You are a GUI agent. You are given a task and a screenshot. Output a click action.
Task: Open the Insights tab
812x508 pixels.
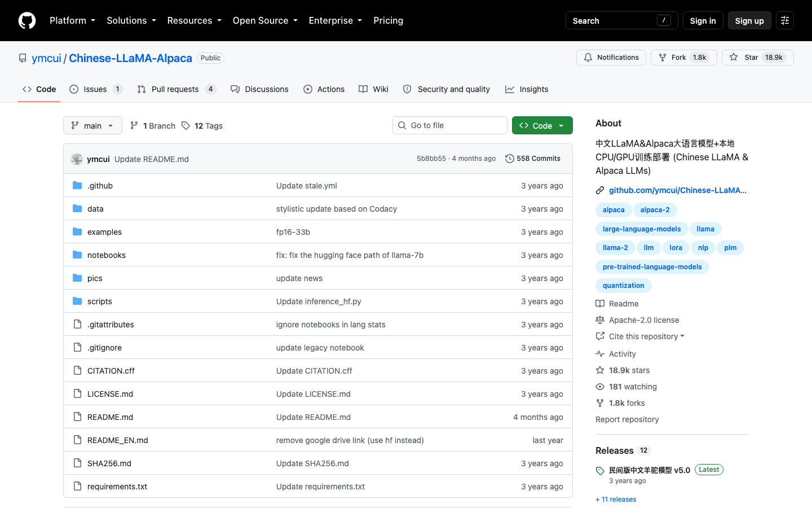click(527, 89)
